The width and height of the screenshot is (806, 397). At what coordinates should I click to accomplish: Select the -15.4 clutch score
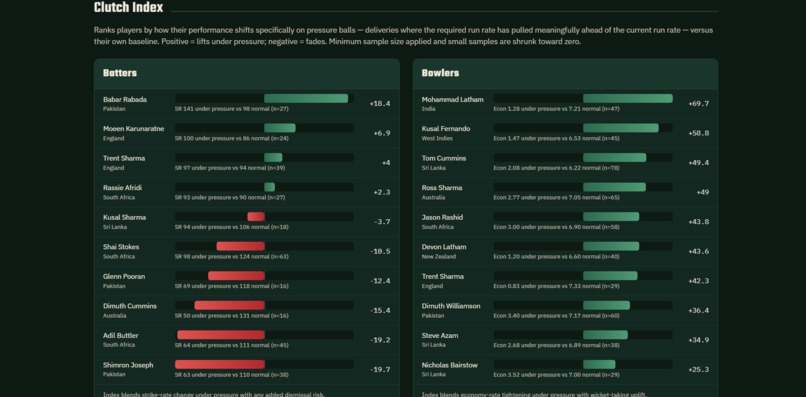point(380,311)
